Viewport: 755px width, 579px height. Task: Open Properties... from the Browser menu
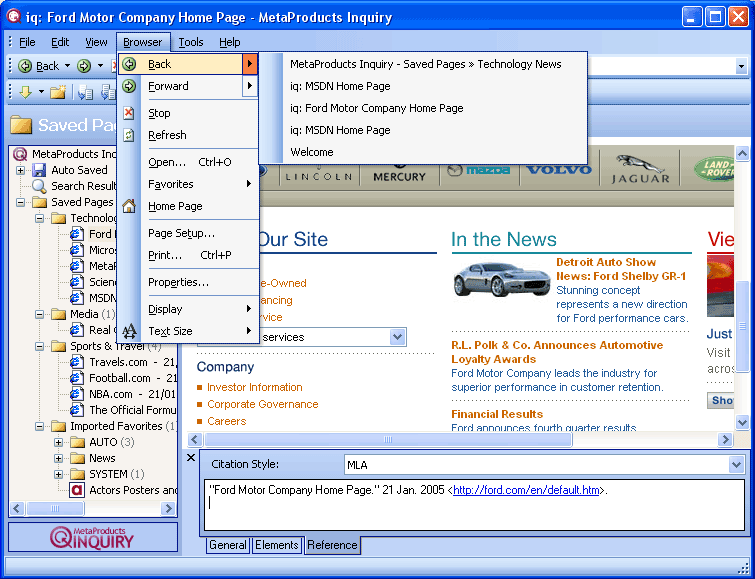(x=188, y=282)
